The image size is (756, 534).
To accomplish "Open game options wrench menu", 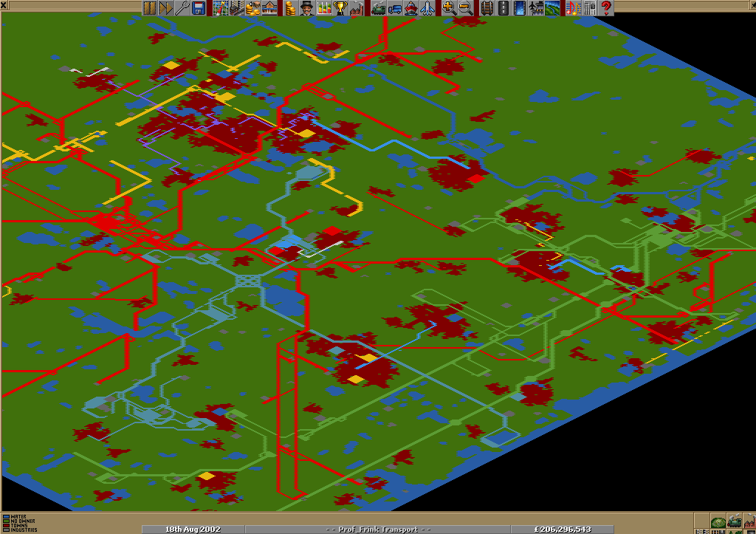I will (x=182, y=7).
